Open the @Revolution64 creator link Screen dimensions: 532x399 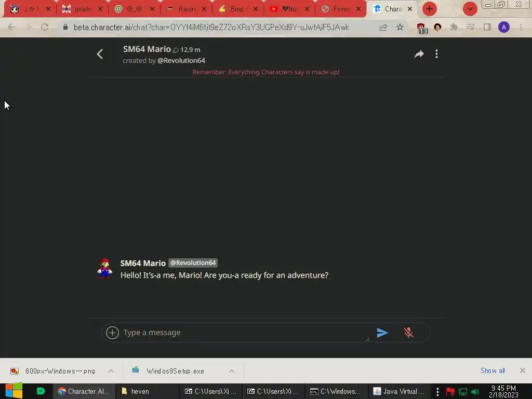click(x=181, y=60)
